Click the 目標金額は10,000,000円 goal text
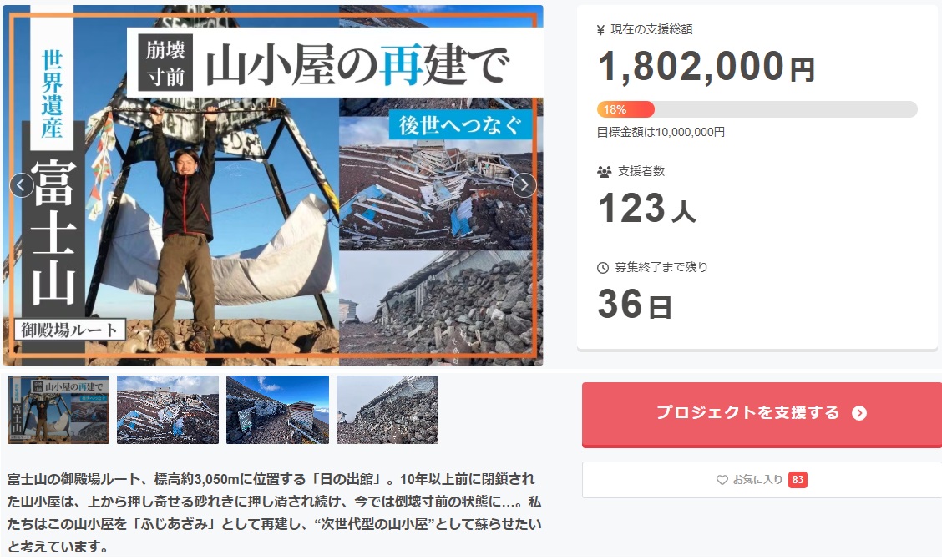942x560 pixels. (x=661, y=132)
